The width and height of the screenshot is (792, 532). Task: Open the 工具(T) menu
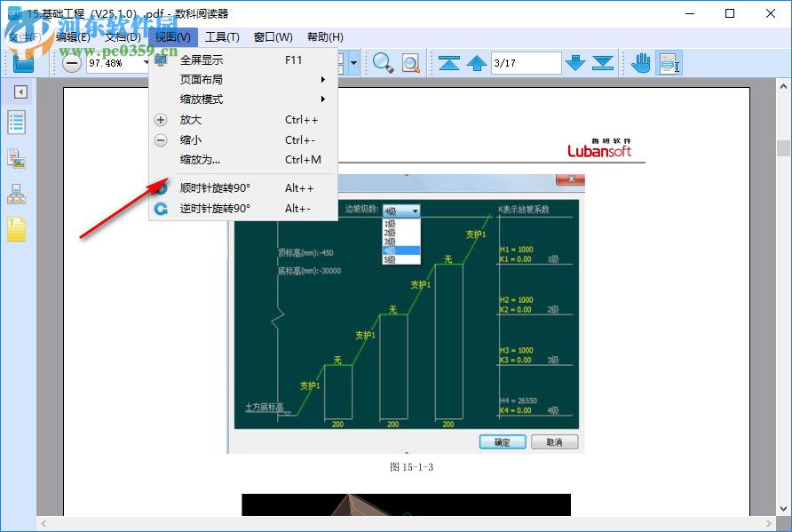click(x=223, y=36)
